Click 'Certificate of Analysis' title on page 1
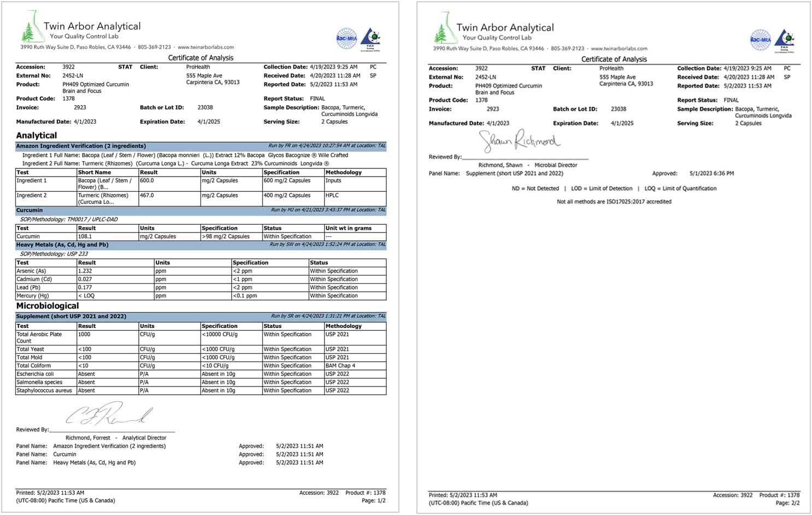The image size is (812, 515). [x=201, y=57]
